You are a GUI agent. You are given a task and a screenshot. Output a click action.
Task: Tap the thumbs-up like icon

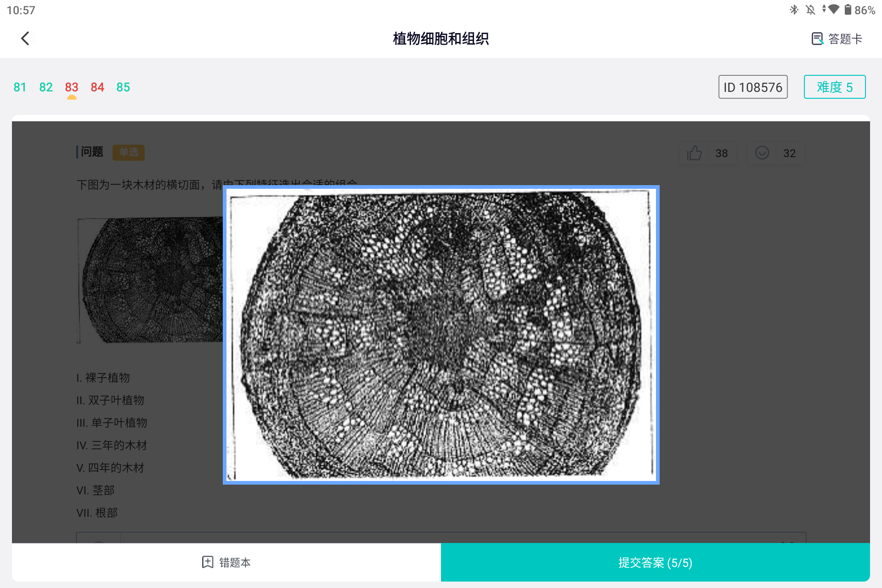click(x=694, y=153)
